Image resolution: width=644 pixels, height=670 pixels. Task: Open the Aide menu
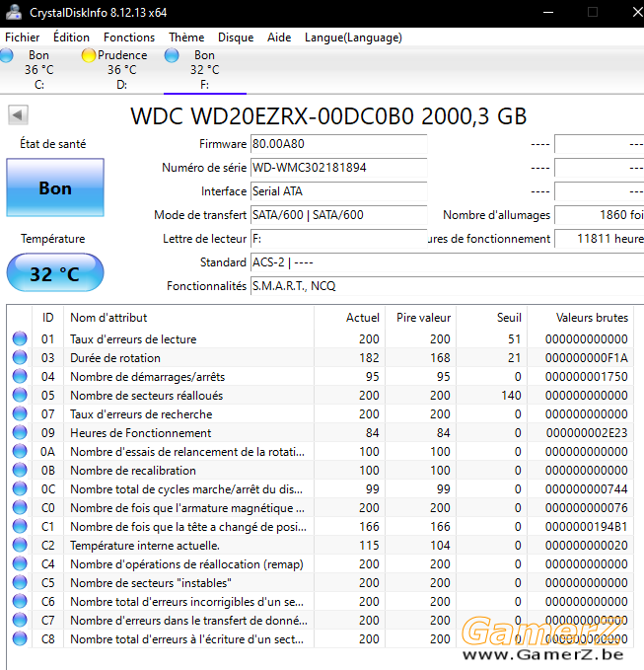tap(279, 37)
